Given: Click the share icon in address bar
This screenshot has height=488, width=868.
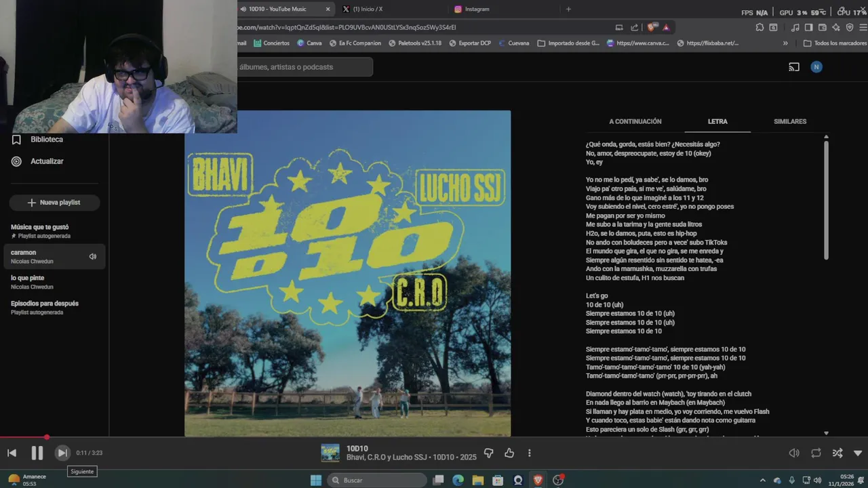Looking at the screenshot, I should (x=635, y=28).
